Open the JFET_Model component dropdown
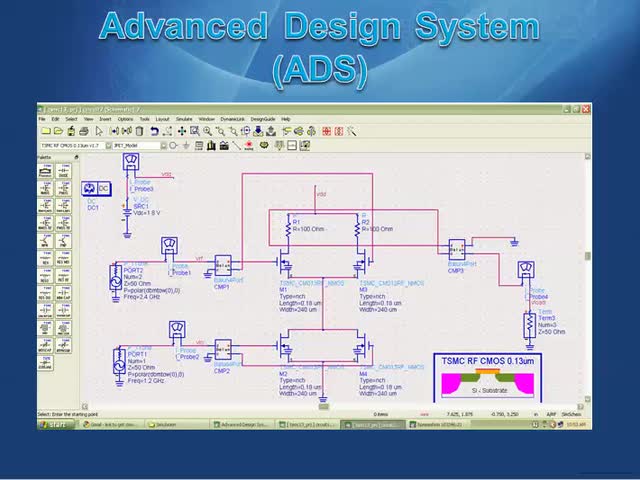Screen dimensions: 640x480 pyautogui.click(x=163, y=145)
